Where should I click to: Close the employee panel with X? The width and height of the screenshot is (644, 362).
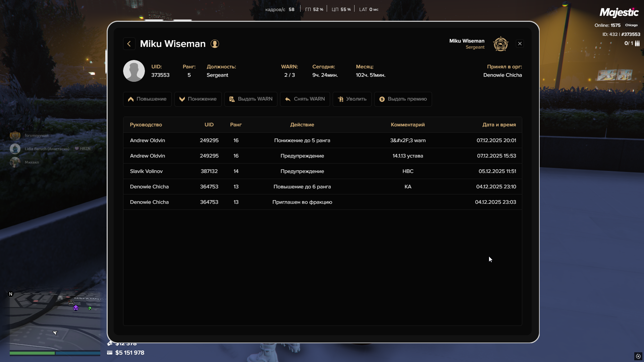pos(520,44)
